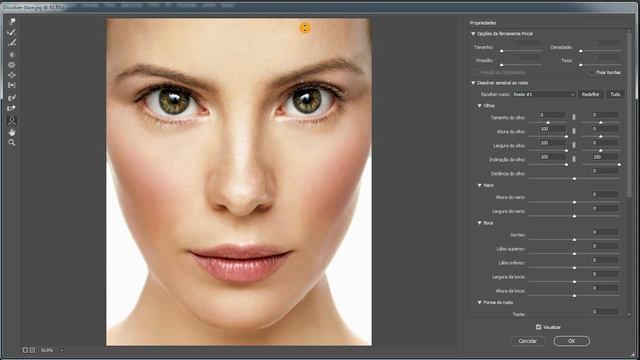Collapse the Olhos section
Viewport: 640px width, 360px height.
(480, 106)
